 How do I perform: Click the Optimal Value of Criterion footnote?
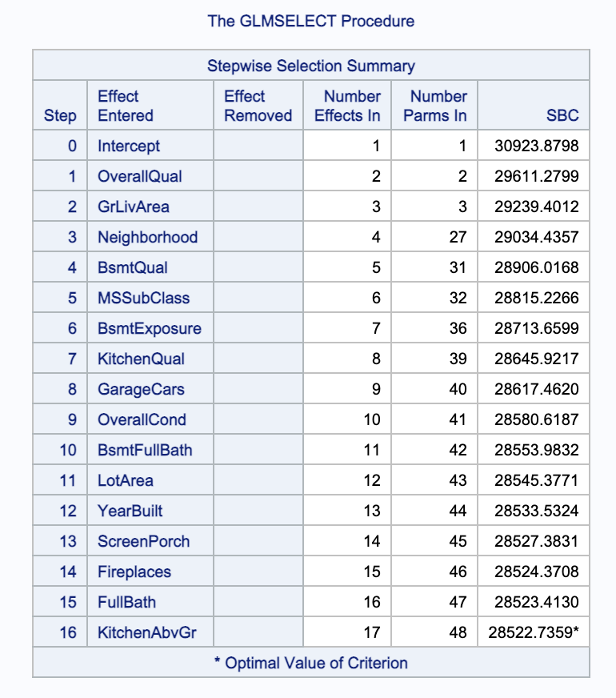[310, 663]
